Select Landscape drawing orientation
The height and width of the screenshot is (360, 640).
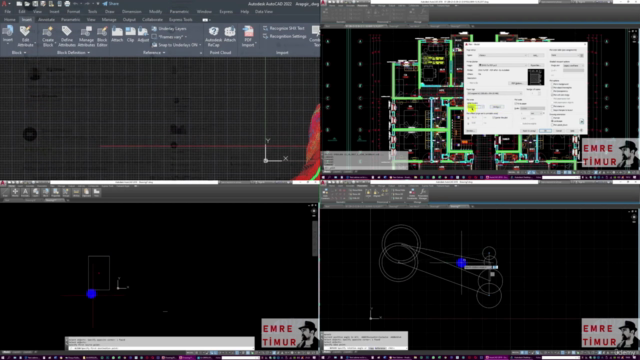(552, 121)
